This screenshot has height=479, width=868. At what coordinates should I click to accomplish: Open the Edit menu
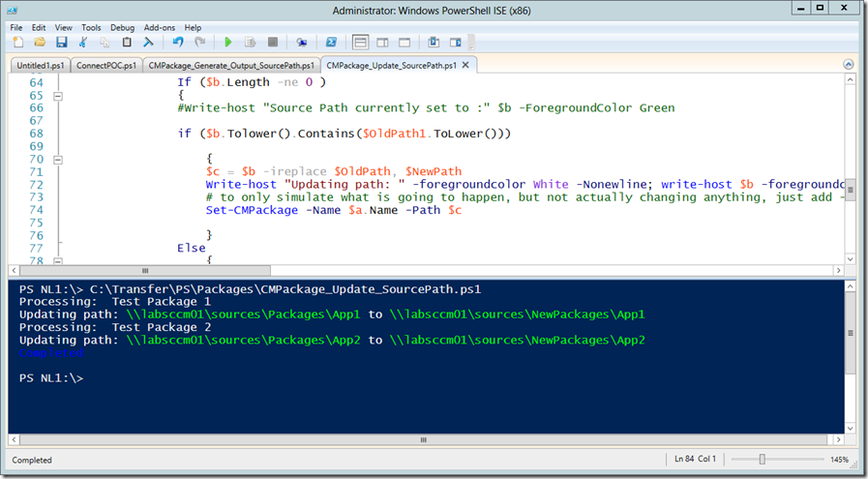(39, 27)
